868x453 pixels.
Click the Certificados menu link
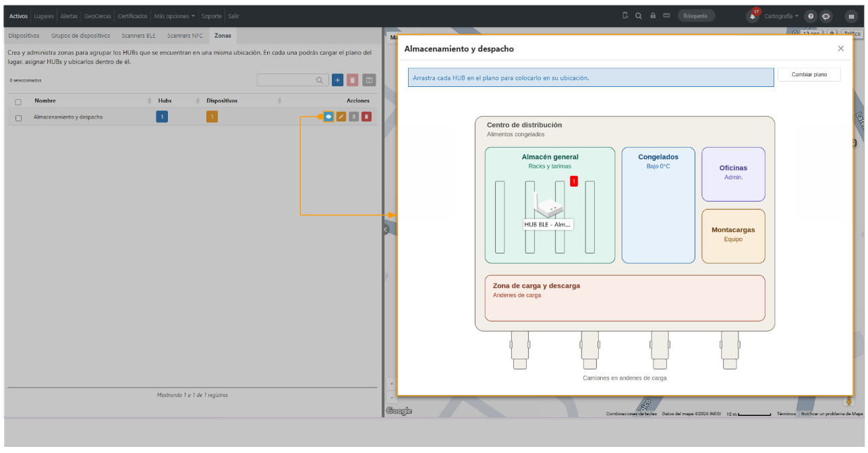132,16
